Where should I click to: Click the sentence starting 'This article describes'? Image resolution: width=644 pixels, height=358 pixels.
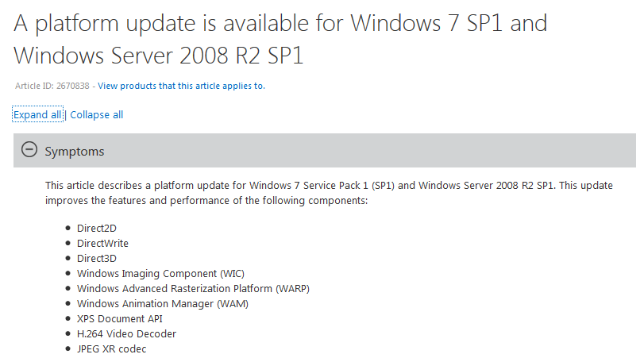point(300,186)
